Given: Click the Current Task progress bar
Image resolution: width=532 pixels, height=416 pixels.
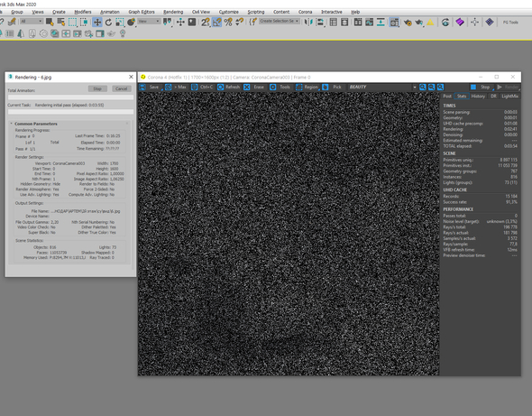Looking at the screenshot, I should 70,111.
